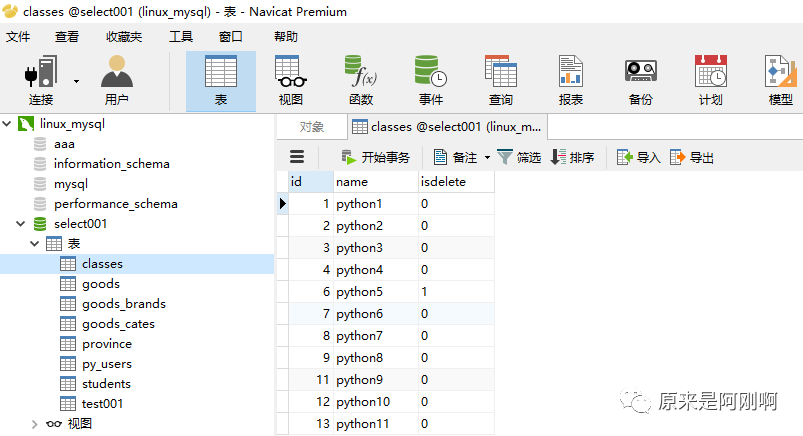Open the hamburger menu icon in table toolbar
The width and height of the screenshot is (803, 436).
click(297, 157)
